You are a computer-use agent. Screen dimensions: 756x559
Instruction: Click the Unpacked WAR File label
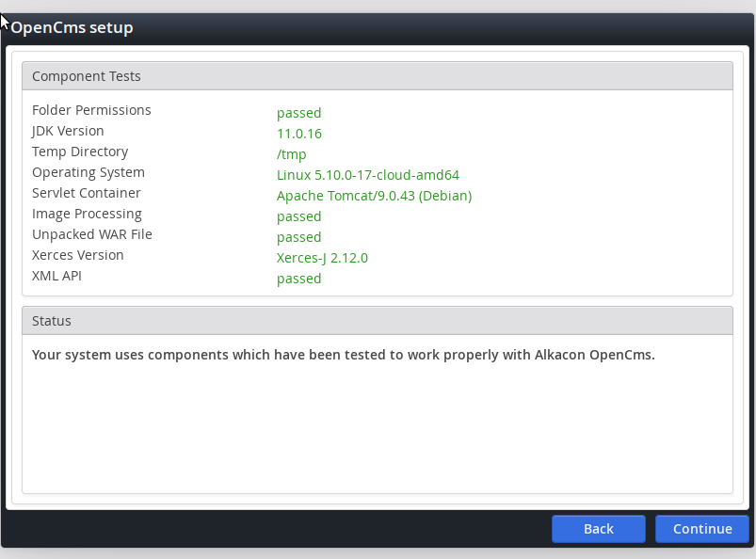tap(92, 234)
